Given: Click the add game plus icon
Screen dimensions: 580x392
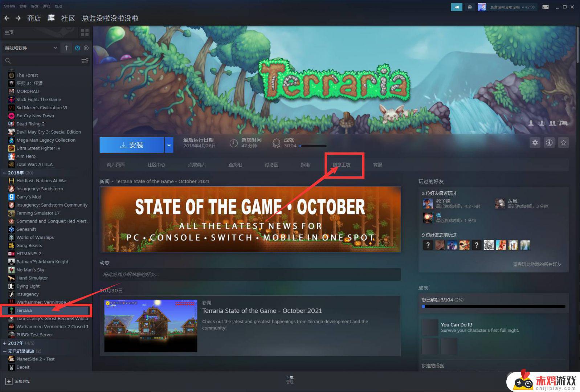Looking at the screenshot, I should pos(9,381).
